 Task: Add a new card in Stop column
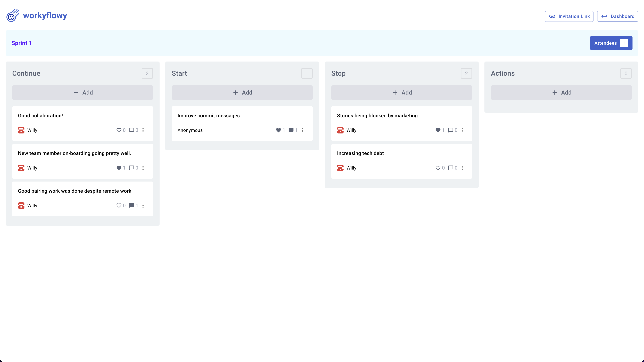pyautogui.click(x=401, y=93)
